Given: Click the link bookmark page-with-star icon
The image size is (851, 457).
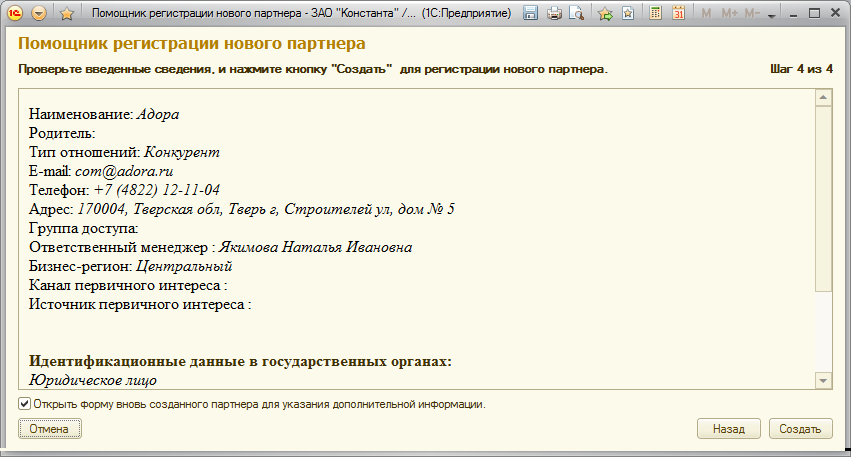Looking at the screenshot, I should (628, 13).
